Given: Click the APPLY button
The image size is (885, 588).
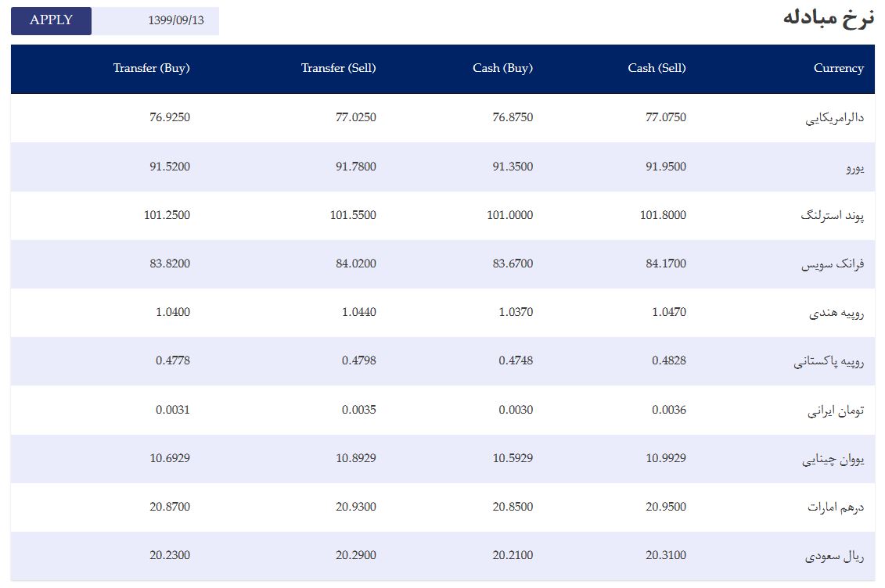Looking at the screenshot, I should click(x=51, y=21).
